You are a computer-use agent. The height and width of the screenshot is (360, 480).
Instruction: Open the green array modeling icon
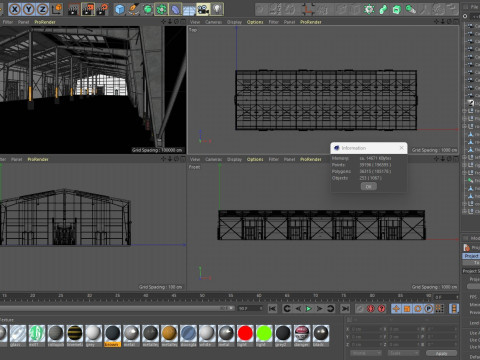coord(161,9)
